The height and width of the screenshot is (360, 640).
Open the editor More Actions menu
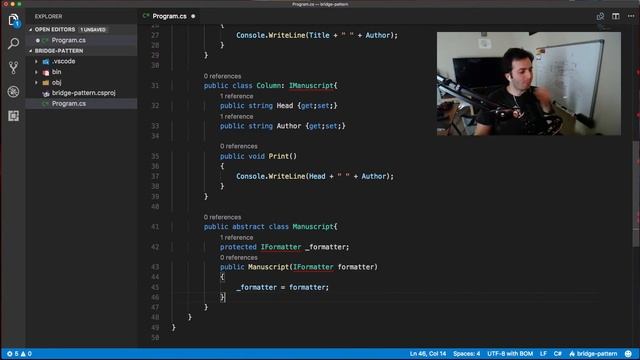point(631,16)
